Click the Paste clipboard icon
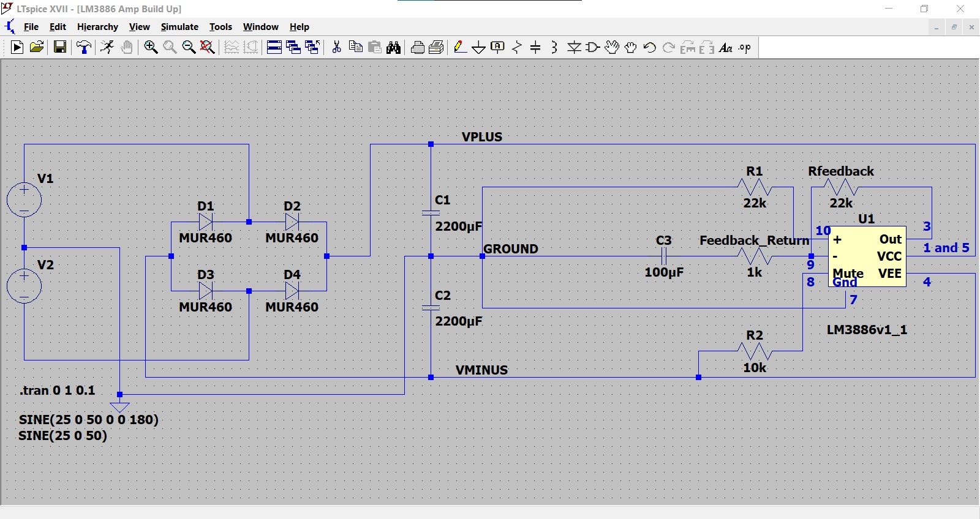The image size is (980, 519). tap(375, 47)
